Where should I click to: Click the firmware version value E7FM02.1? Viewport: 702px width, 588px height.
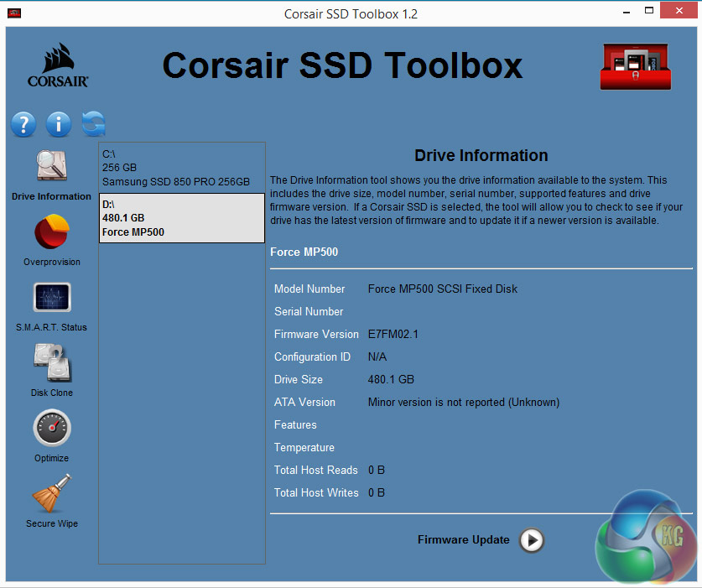point(393,334)
